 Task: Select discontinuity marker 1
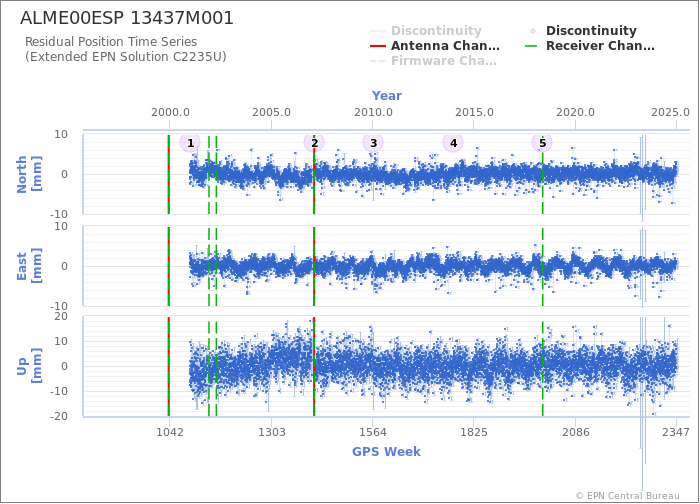(190, 143)
